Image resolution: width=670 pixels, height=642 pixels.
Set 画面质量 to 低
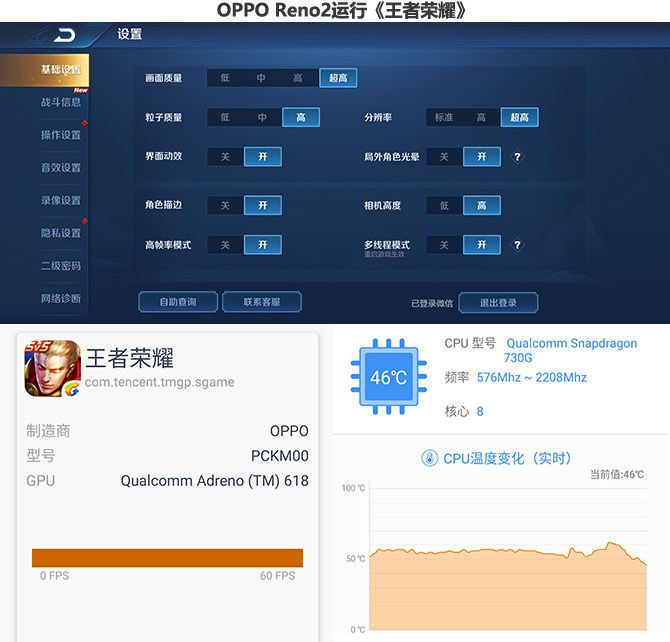click(x=225, y=78)
